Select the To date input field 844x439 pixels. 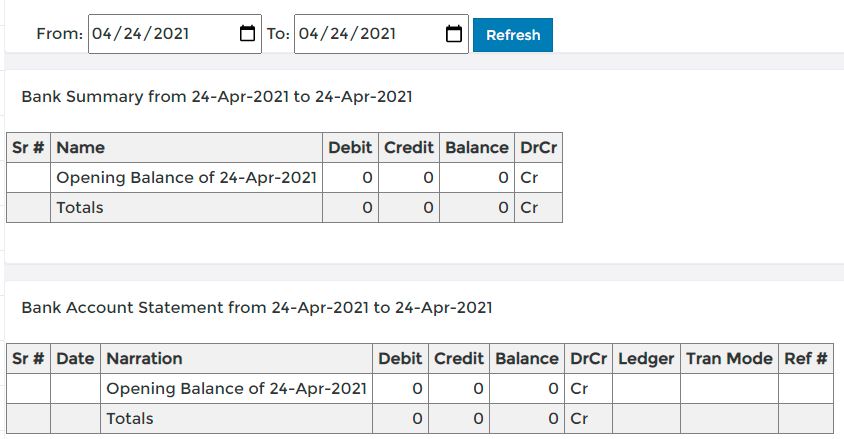pyautogui.click(x=381, y=34)
